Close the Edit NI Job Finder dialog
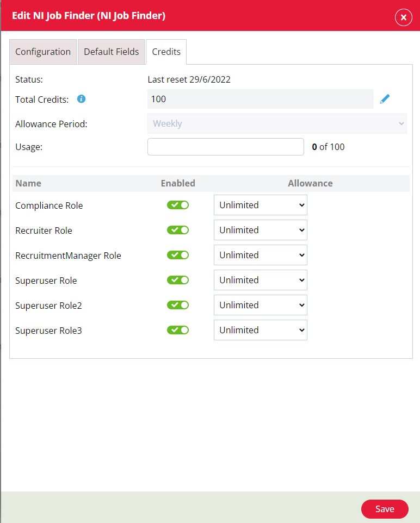 tap(403, 17)
